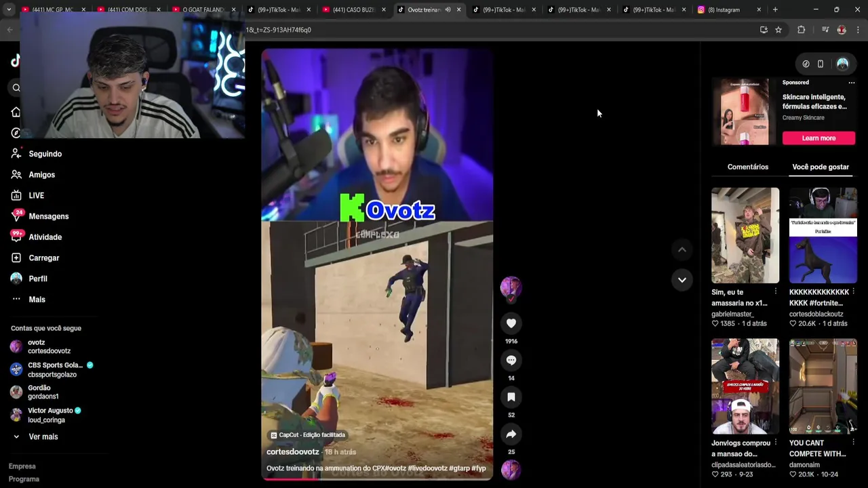Click the Empresa footer link
The height and width of the screenshot is (488, 868).
coord(22,466)
